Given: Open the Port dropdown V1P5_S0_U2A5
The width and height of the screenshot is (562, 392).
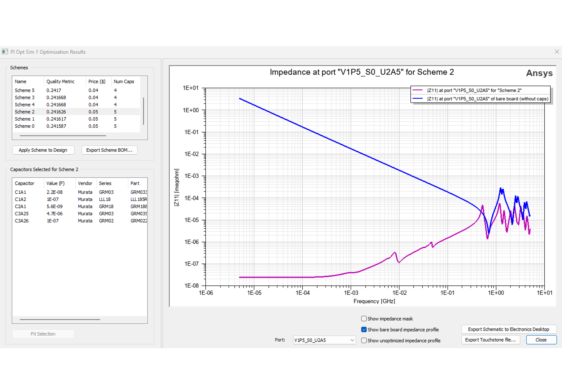Looking at the screenshot, I should pyautogui.click(x=324, y=340).
